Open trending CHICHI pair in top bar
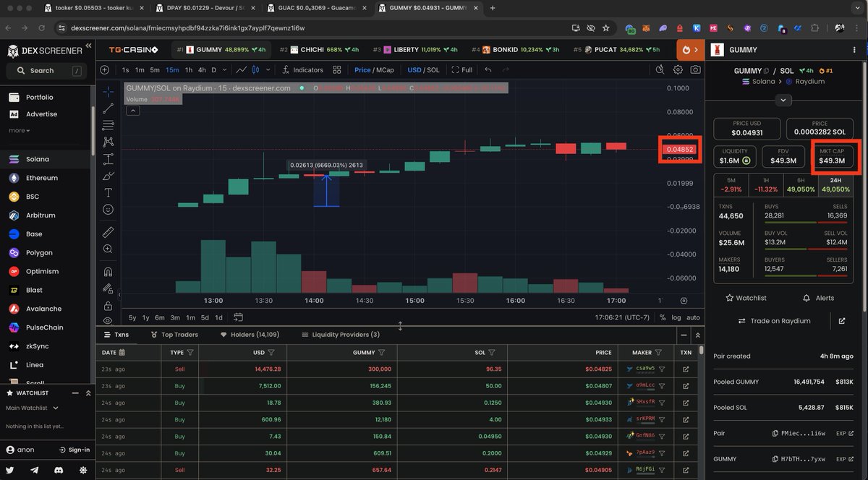Image resolution: width=868 pixels, height=480 pixels. pyautogui.click(x=318, y=50)
